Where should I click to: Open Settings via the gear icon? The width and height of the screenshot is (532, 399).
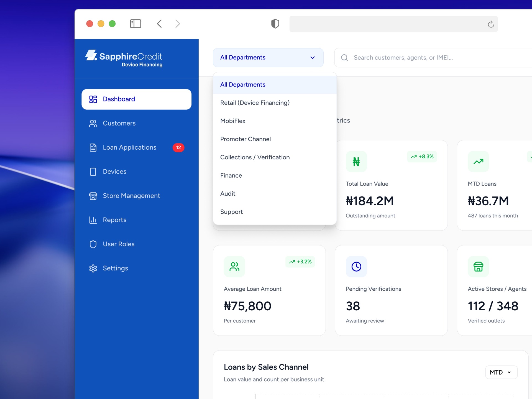click(x=93, y=268)
